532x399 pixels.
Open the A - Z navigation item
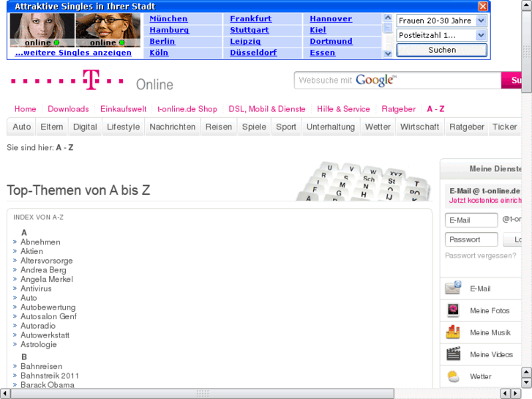pos(435,109)
